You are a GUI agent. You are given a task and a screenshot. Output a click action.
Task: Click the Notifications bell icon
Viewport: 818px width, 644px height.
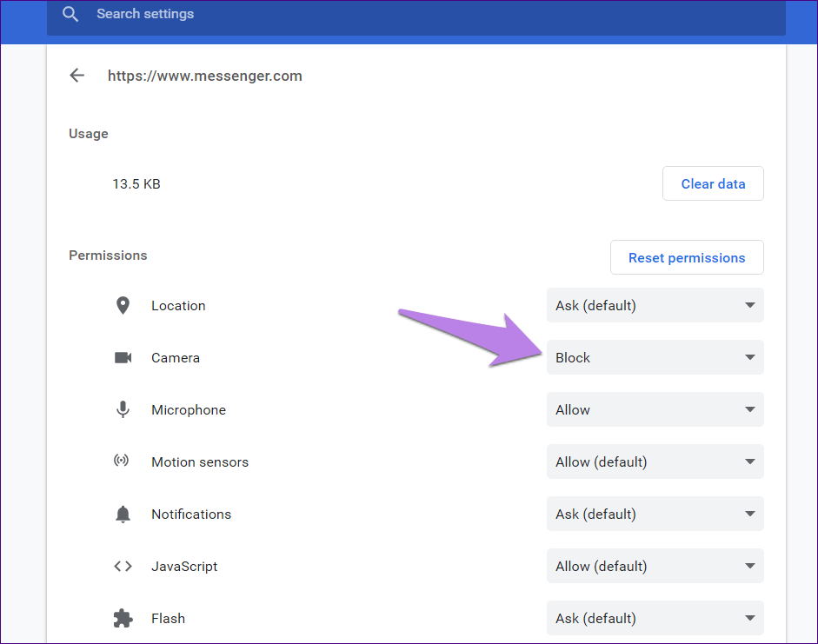tap(123, 515)
